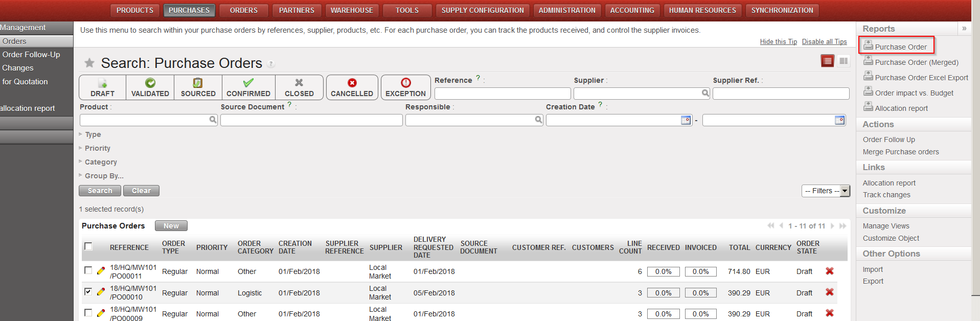This screenshot has height=321, width=980.
Task: Click the Supplier field search magnifier
Action: pyautogui.click(x=705, y=93)
